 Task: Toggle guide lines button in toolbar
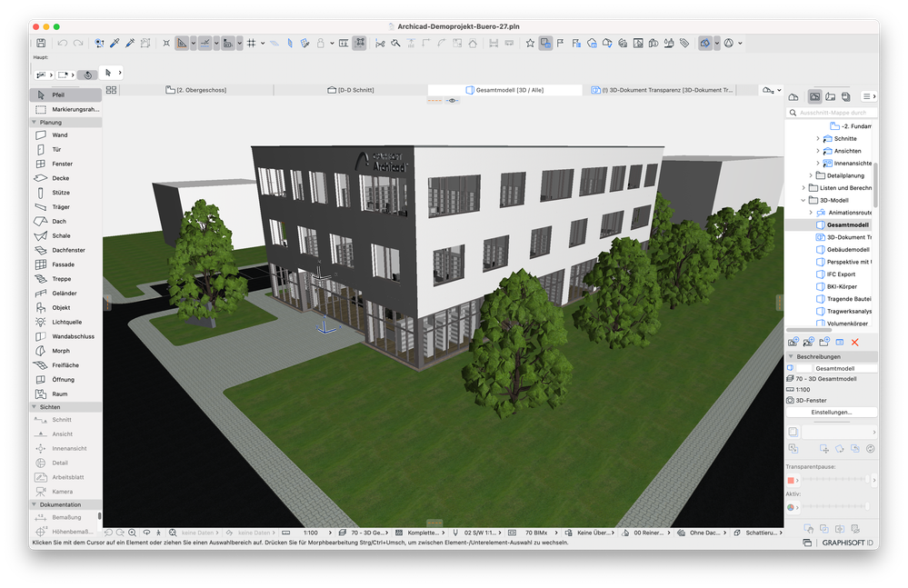[x=182, y=43]
